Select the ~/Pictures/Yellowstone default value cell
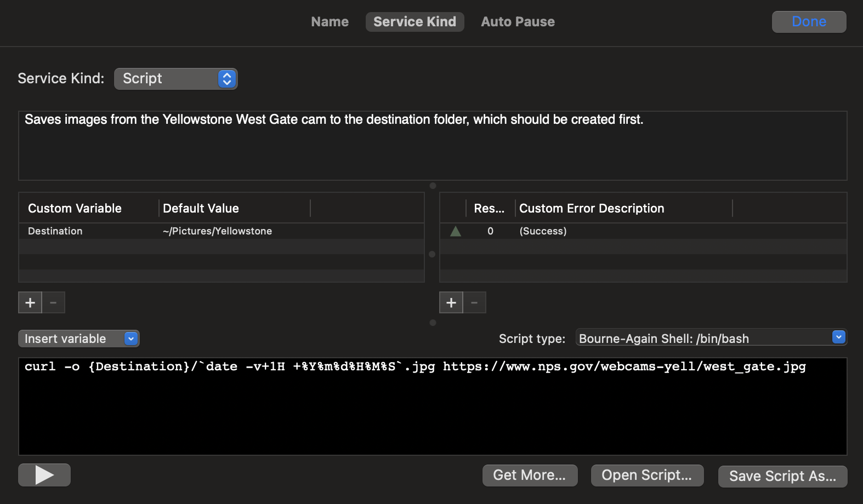 217,231
